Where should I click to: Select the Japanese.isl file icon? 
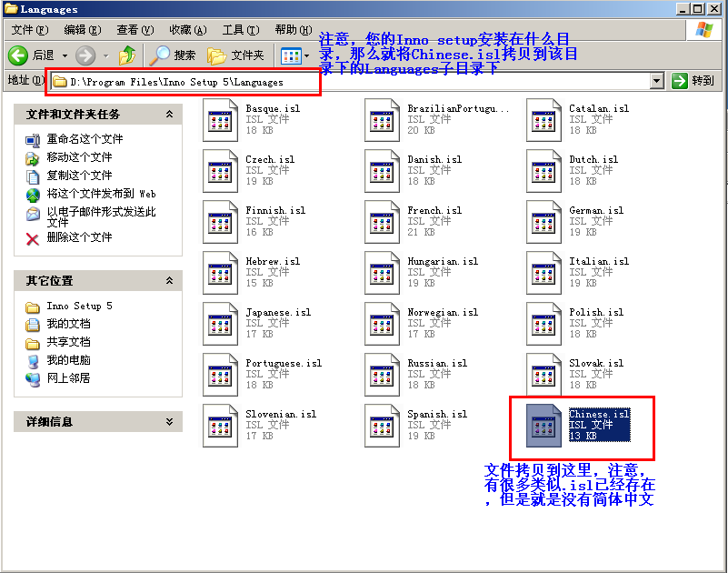coord(220,324)
